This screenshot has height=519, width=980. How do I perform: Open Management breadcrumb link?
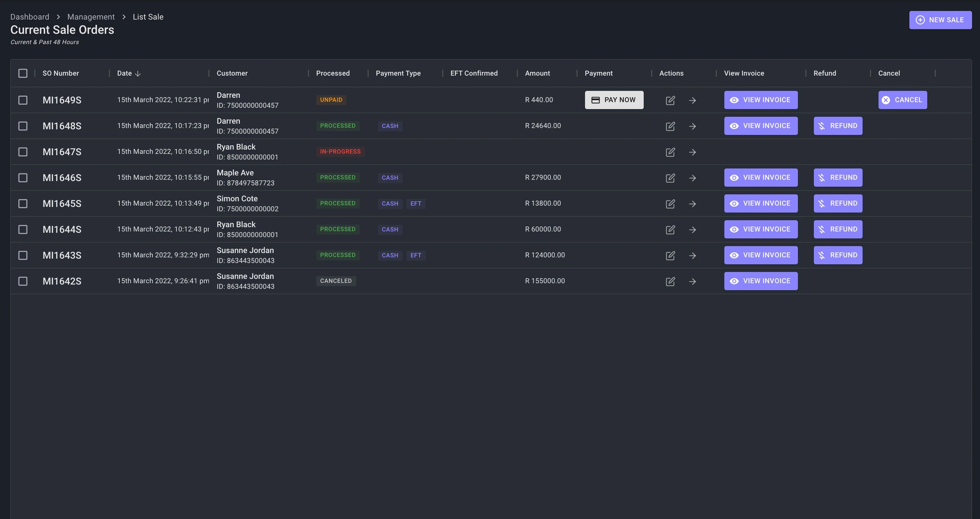tap(91, 17)
